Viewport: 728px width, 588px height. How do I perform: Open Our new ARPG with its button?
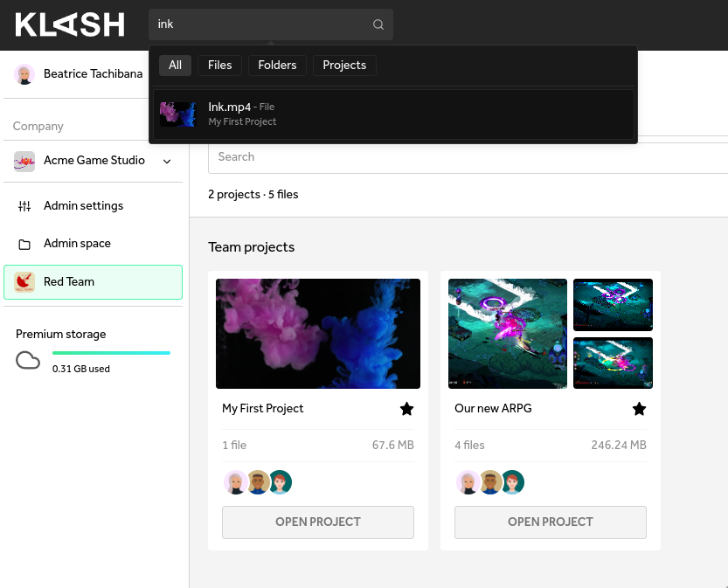pos(551,522)
